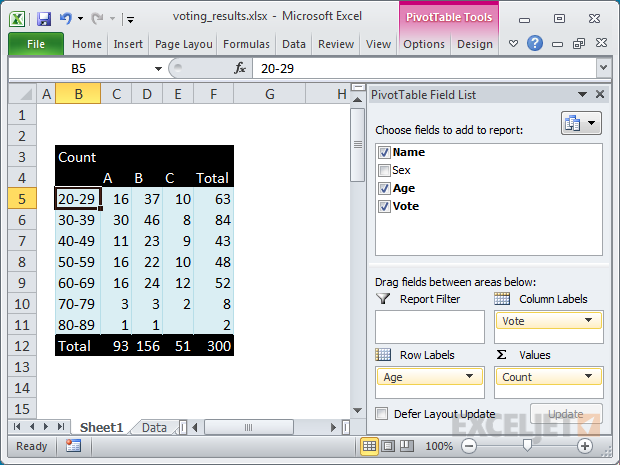Screen dimensions: 620x465
Task: Switch to Normal view in status bar
Action: click(x=370, y=446)
